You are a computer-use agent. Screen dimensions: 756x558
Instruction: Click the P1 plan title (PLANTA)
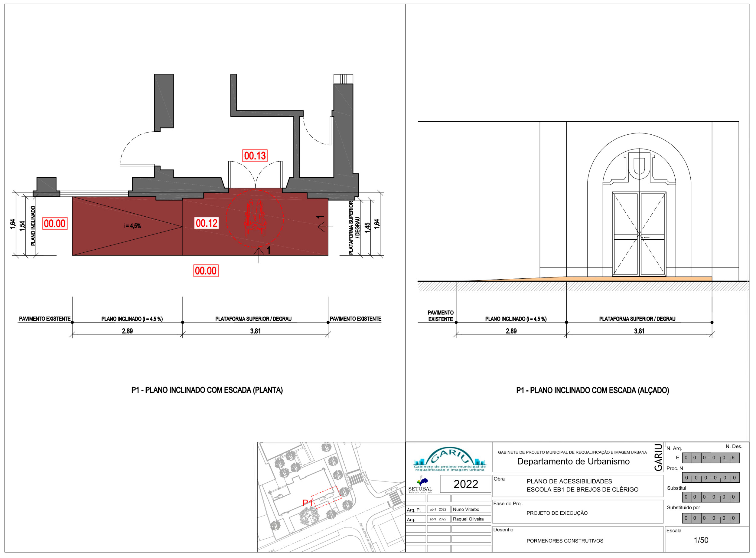207,390
